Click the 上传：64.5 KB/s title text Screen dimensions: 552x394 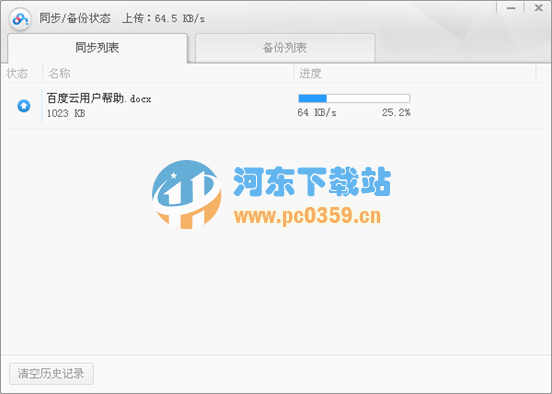pos(163,18)
